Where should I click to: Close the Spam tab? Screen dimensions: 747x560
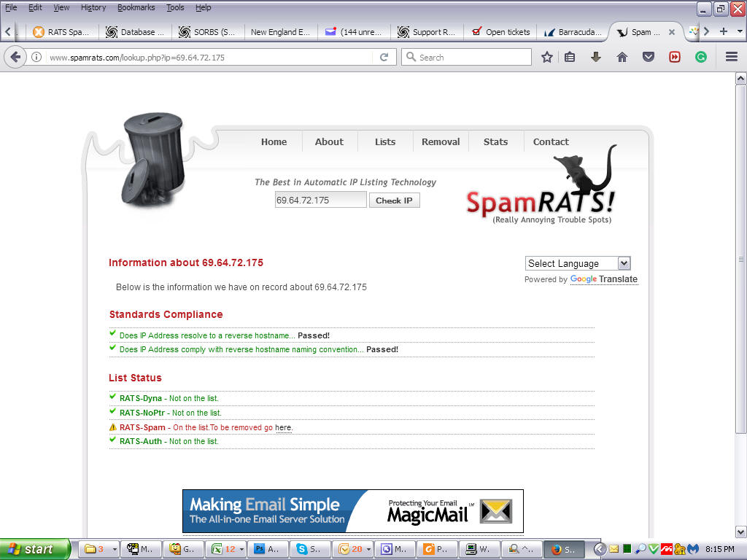point(672,32)
